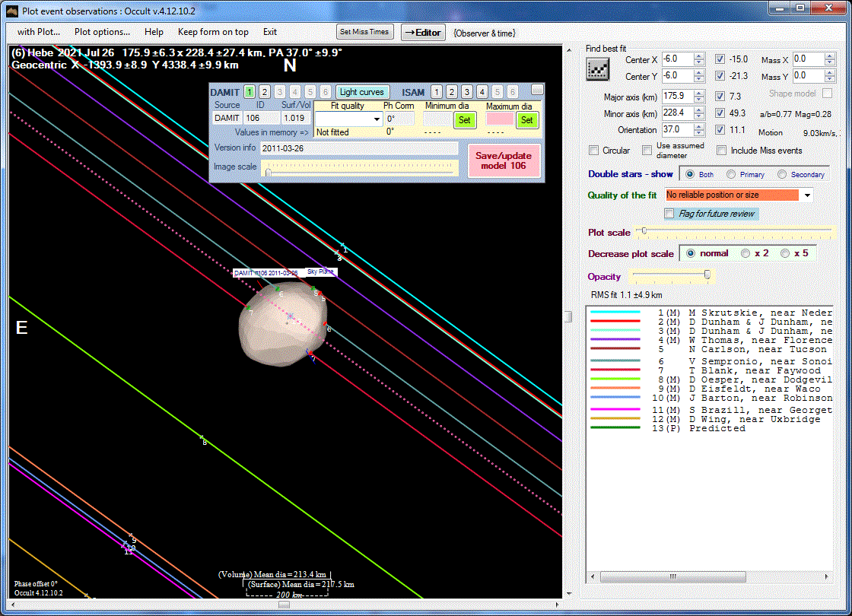Image resolution: width=852 pixels, height=616 pixels.
Task: Open the Editor button
Action: point(423,33)
